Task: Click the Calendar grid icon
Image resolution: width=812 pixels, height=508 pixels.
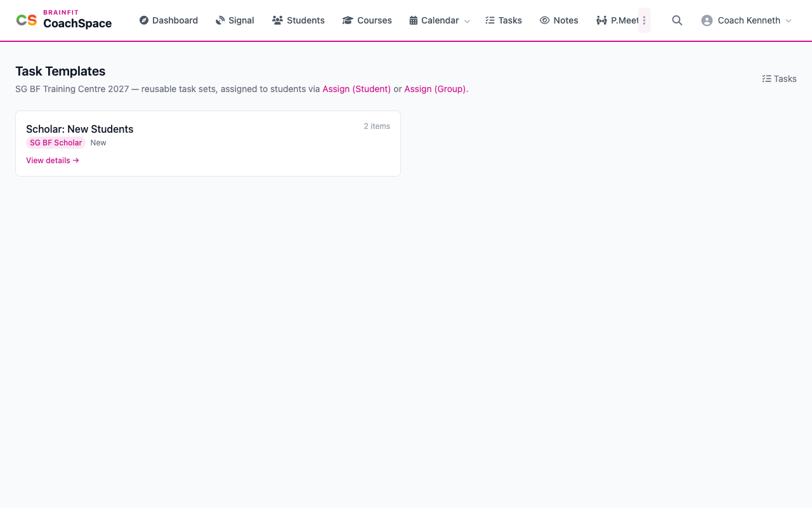Action: click(x=414, y=20)
